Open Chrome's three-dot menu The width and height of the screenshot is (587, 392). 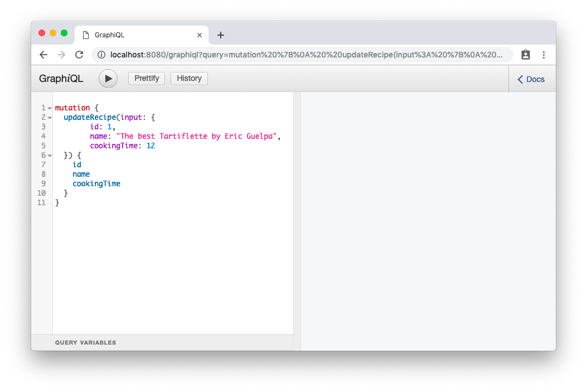(x=544, y=55)
